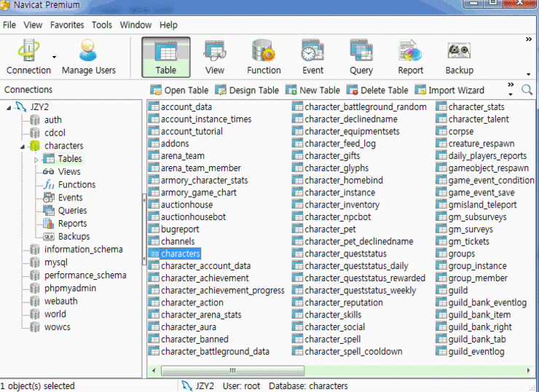Click the Delete Table button
This screenshot has width=539, height=392.
coord(377,90)
